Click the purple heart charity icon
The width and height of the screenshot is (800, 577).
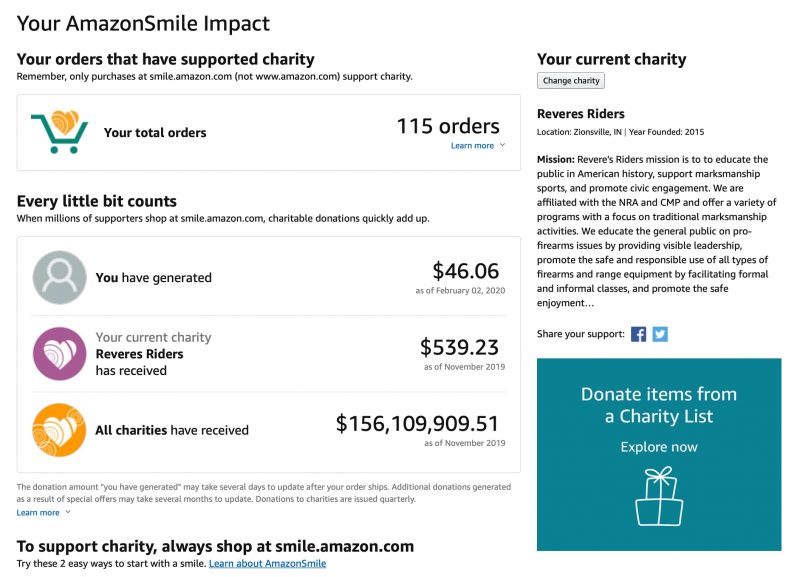(x=60, y=354)
